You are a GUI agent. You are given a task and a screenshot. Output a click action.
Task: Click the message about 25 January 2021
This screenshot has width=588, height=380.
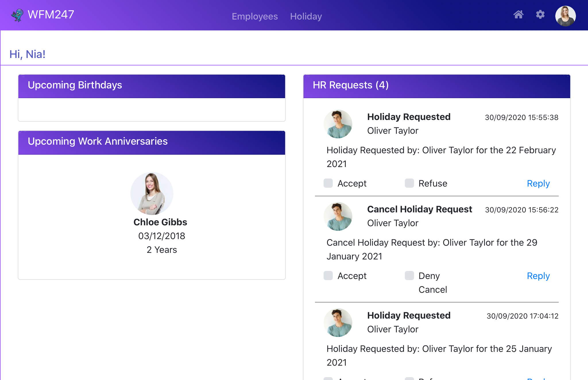(439, 356)
